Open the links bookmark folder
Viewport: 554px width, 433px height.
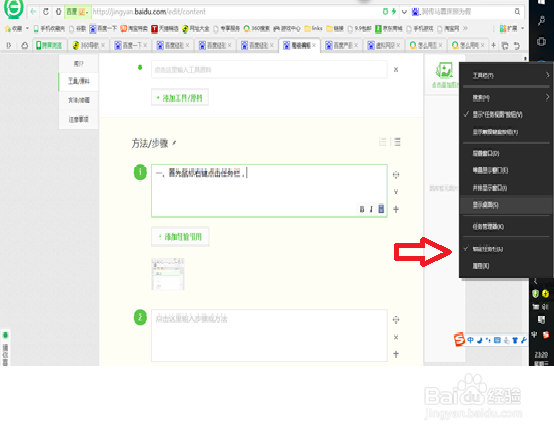(x=313, y=28)
